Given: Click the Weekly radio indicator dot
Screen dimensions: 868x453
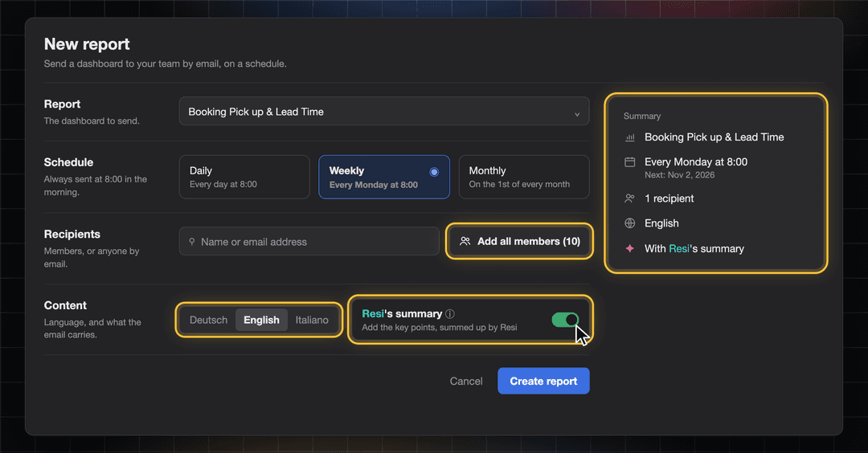Looking at the screenshot, I should coord(434,172).
